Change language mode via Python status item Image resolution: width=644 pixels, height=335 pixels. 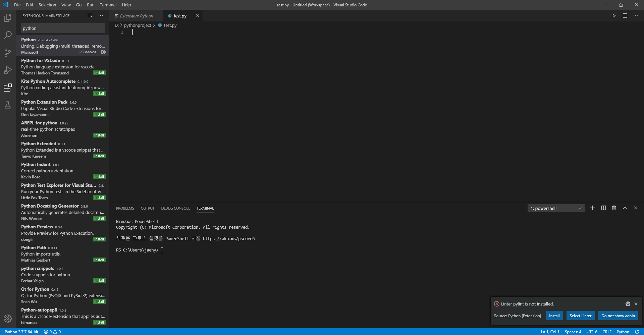point(623,332)
